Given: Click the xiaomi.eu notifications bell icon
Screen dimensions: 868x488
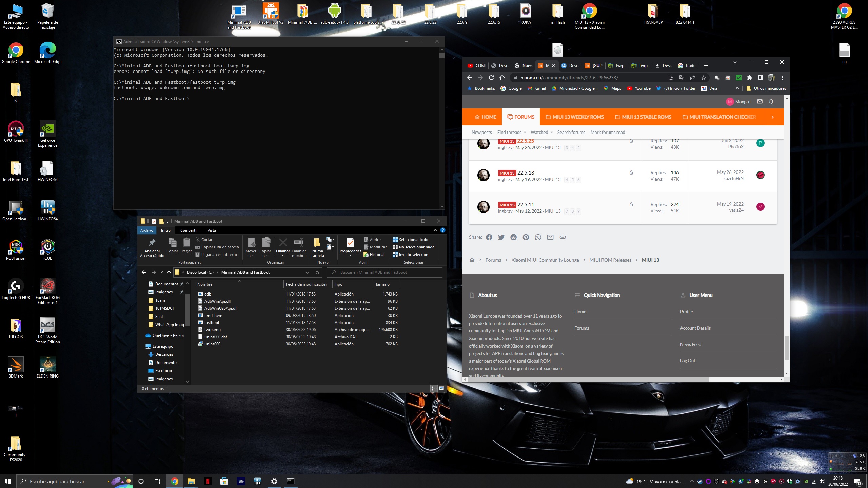Looking at the screenshot, I should [771, 101].
